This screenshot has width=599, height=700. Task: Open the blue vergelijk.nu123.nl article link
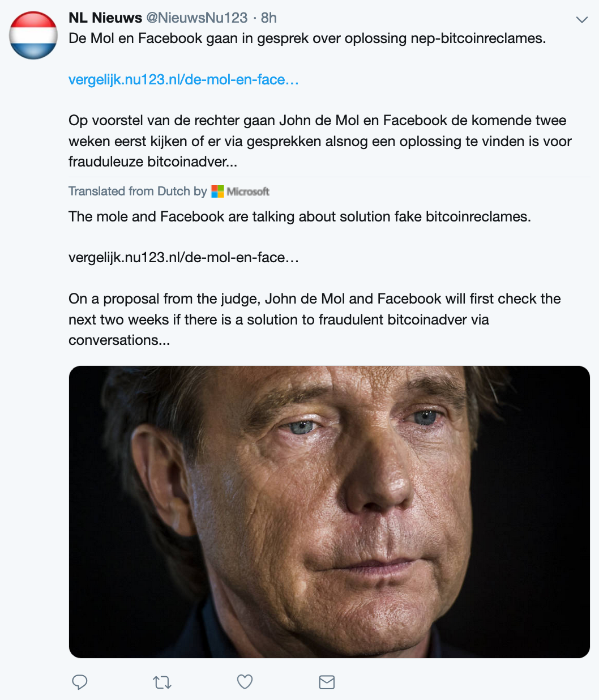pyautogui.click(x=183, y=80)
